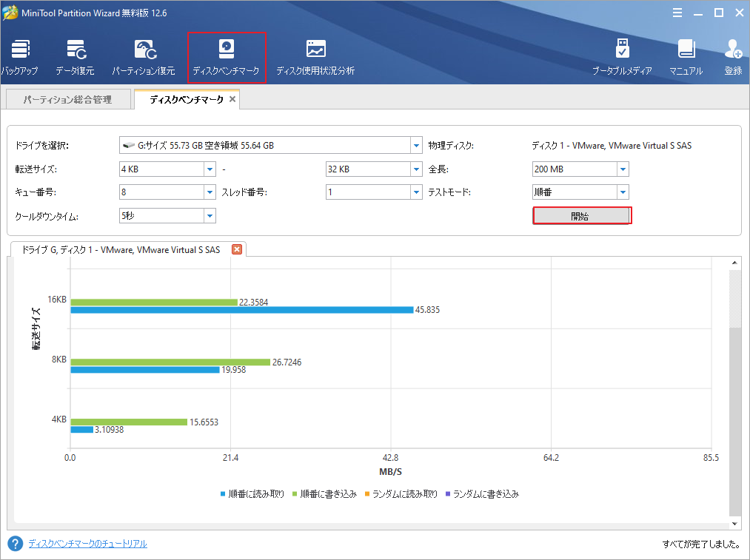Click the クールダウンタイム label
The width and height of the screenshot is (750, 560).
(47, 216)
